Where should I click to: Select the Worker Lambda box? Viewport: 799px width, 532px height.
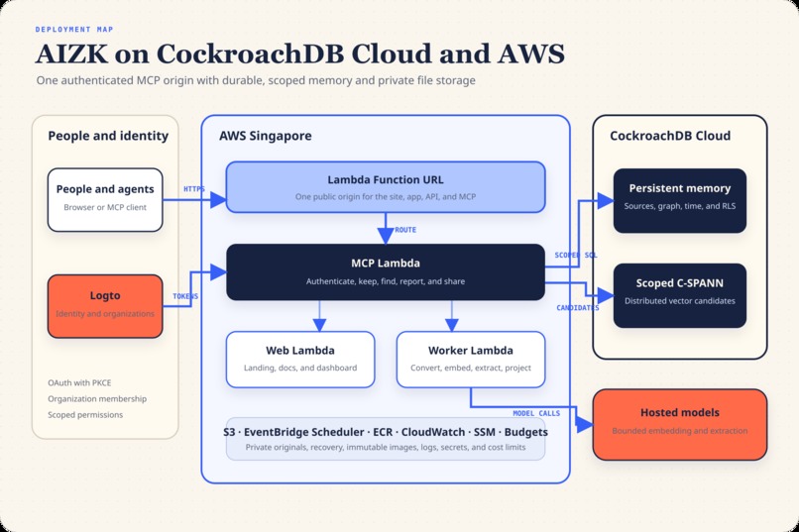pyautogui.click(x=470, y=360)
